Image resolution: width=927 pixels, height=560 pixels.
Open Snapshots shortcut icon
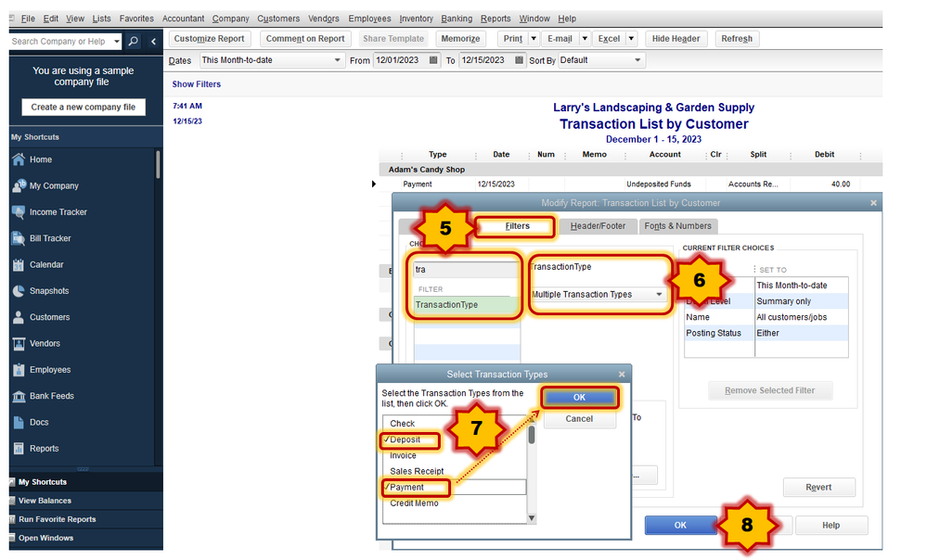tap(19, 291)
